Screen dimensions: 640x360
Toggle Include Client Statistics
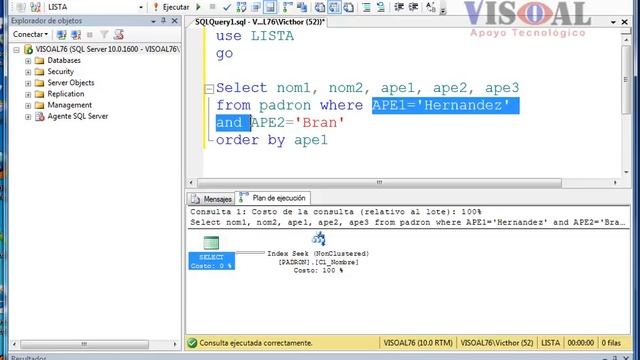(x=302, y=7)
